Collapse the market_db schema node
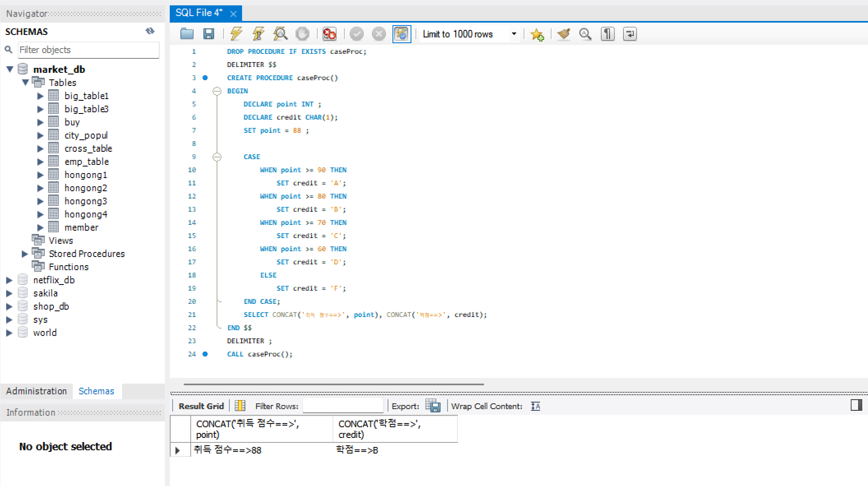 tap(10, 69)
